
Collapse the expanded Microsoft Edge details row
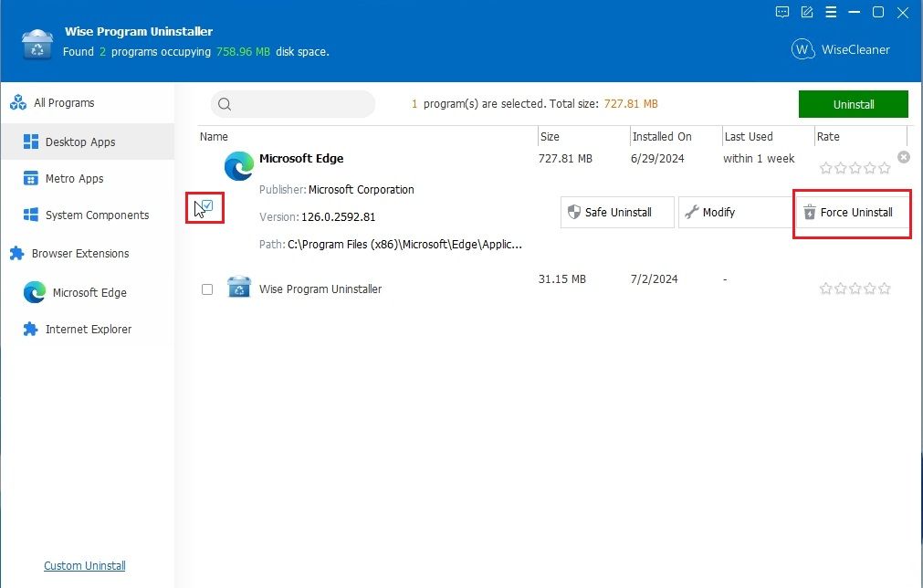pyautogui.click(x=301, y=159)
